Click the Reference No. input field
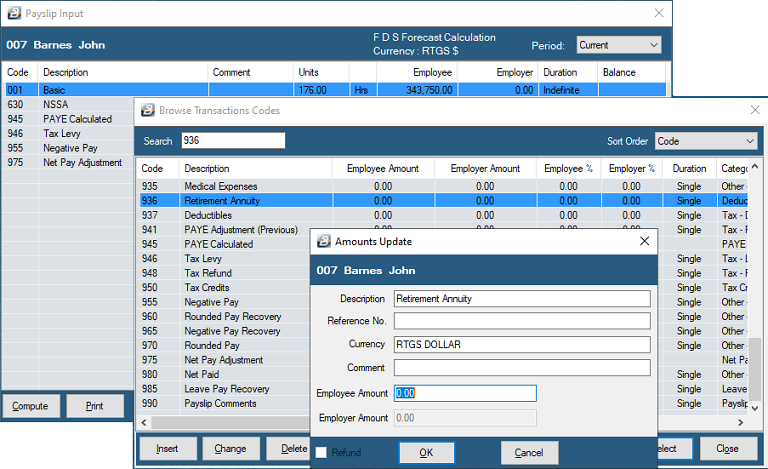 (522, 321)
